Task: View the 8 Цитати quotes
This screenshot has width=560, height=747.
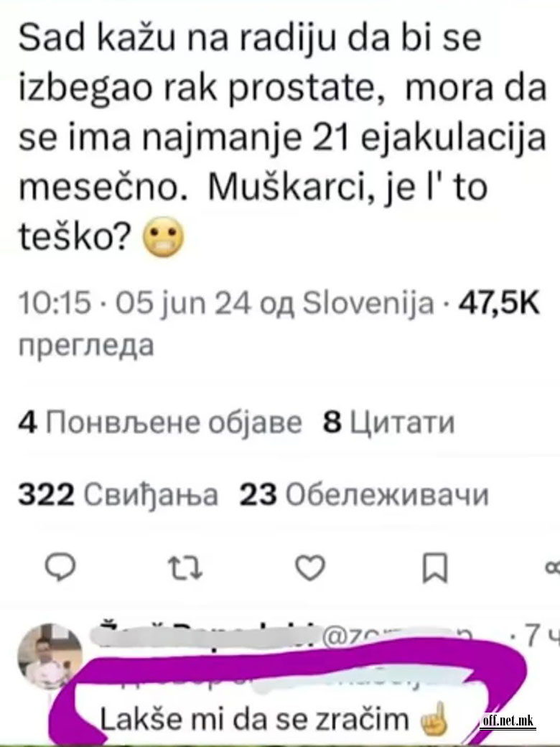Action: click(x=388, y=422)
